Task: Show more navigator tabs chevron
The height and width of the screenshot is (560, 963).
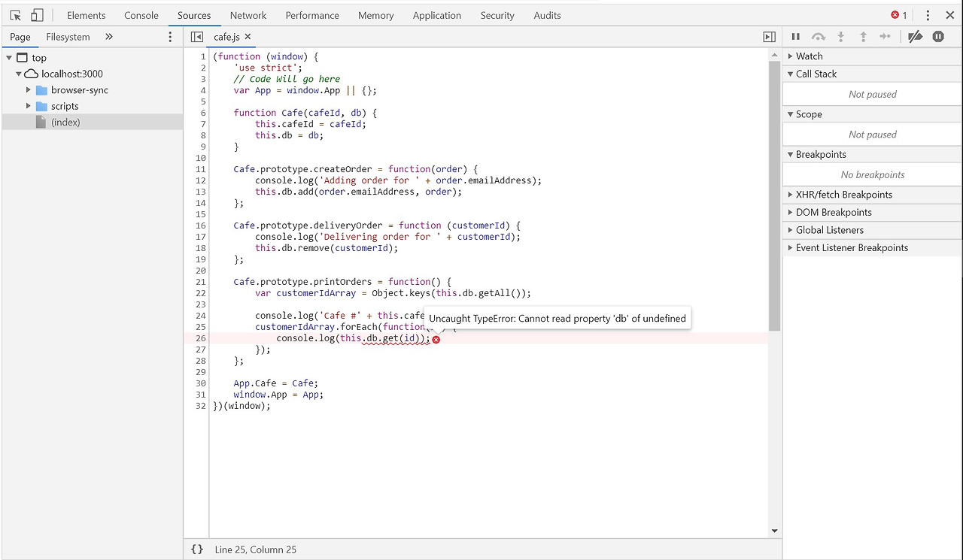Action: pos(108,37)
